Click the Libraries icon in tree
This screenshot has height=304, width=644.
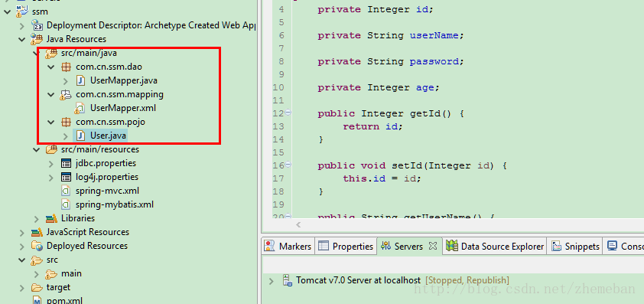[x=51, y=218]
